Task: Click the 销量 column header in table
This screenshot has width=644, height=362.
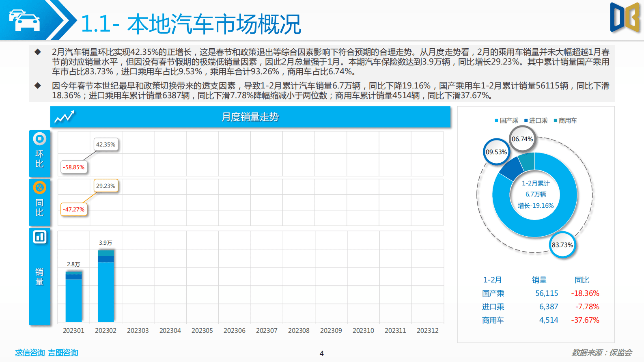Action: [539, 280]
